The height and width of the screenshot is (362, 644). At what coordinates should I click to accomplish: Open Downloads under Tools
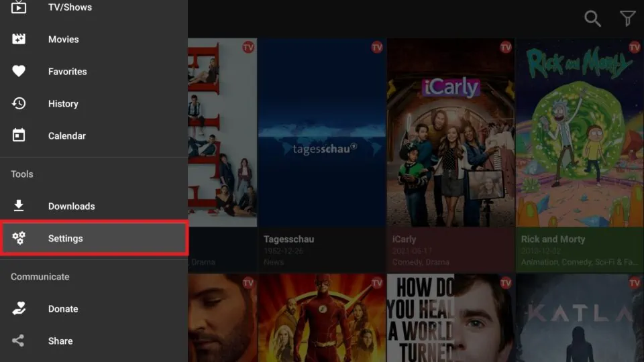pyautogui.click(x=94, y=206)
